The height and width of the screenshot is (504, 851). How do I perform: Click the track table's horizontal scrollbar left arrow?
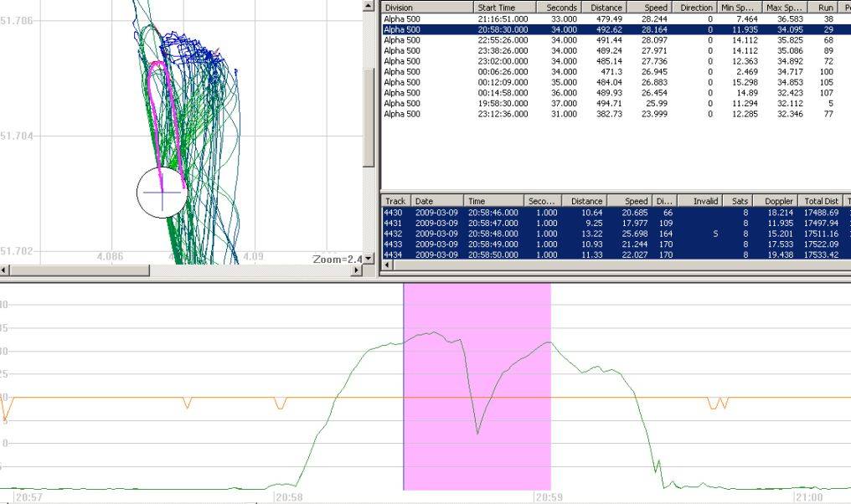coord(386,265)
